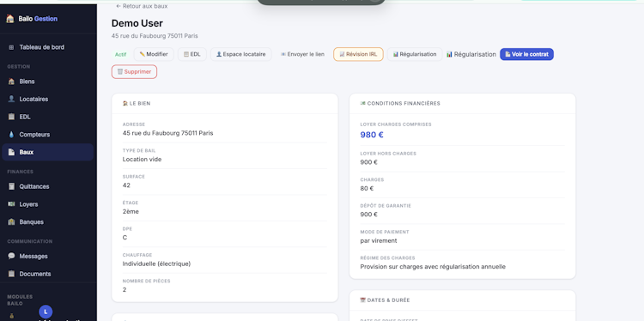The image size is (644, 321).
Task: Click the orange Révision IRL button
Action: click(x=358, y=54)
